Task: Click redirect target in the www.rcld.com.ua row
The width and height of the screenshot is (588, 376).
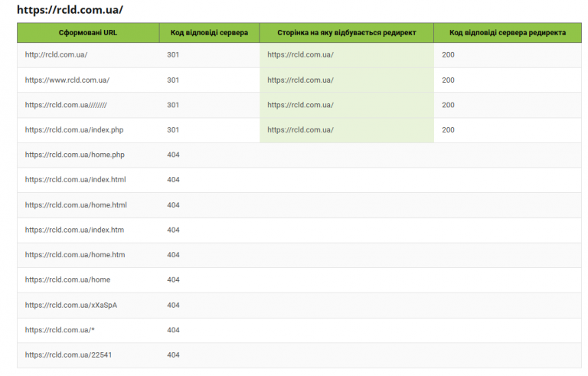Action: click(301, 80)
